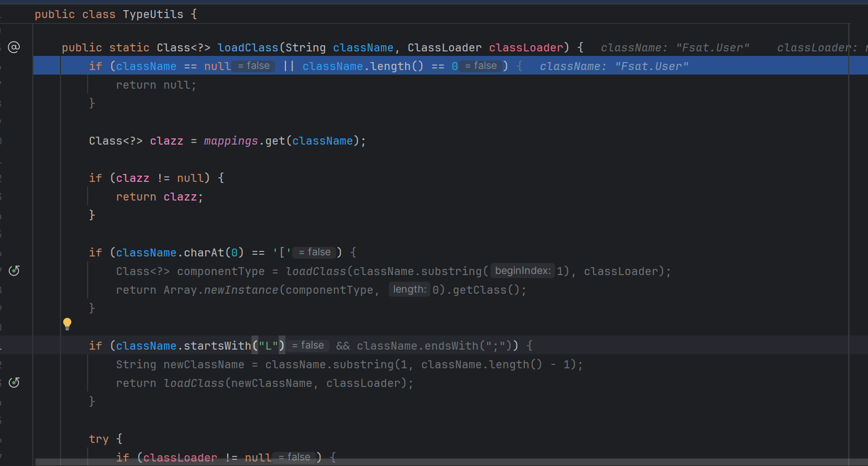Click the horizontal scrollbar at editor bottom
The image size is (868, 466).
pos(396,462)
